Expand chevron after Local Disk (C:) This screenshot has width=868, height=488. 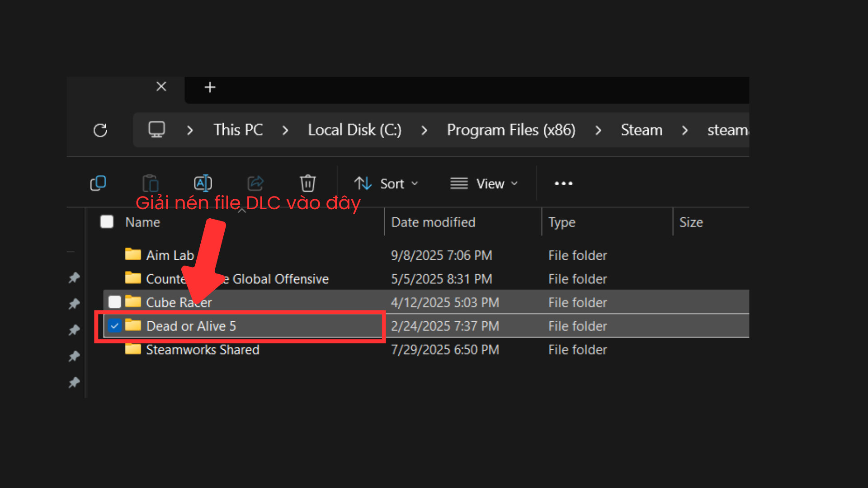pos(424,131)
